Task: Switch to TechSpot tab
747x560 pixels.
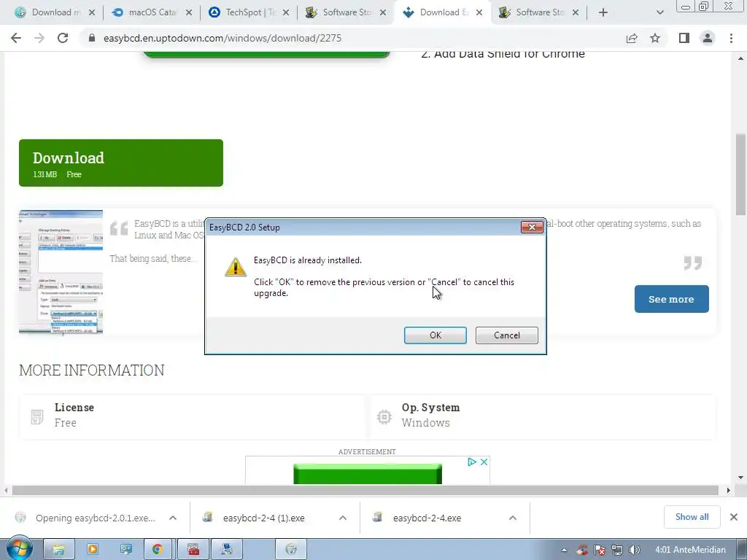Action: [249, 12]
